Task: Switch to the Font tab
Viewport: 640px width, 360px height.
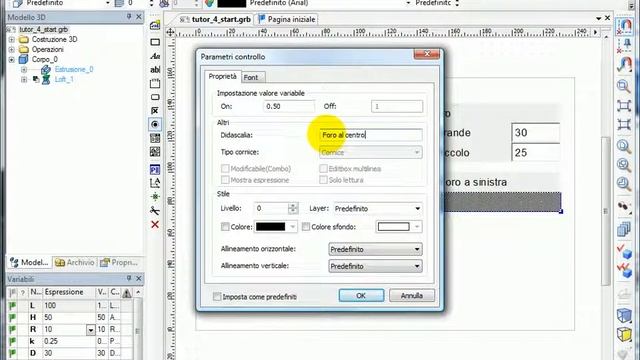Action: [251, 77]
